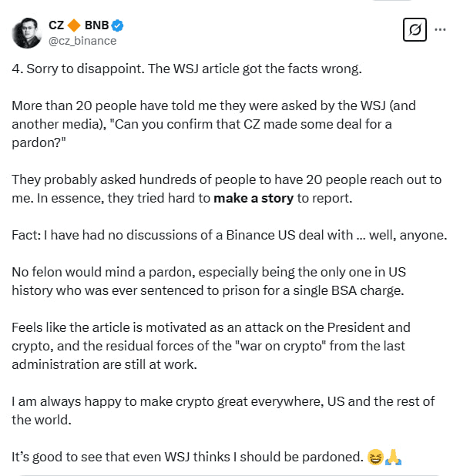Click "I am always happy" paragraph
Screen dimensions: 460x476
pos(223,411)
